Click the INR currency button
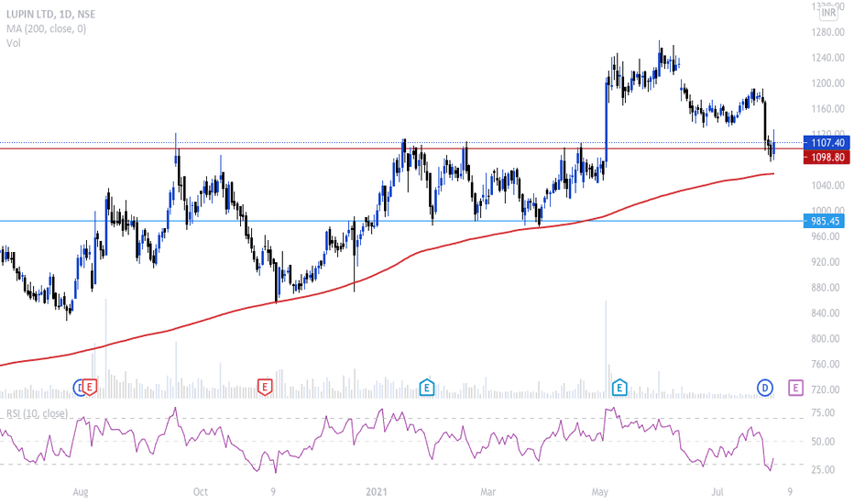 click(828, 13)
